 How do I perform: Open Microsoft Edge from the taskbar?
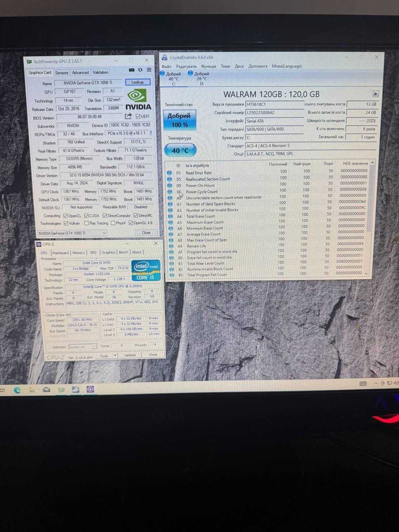point(17,390)
